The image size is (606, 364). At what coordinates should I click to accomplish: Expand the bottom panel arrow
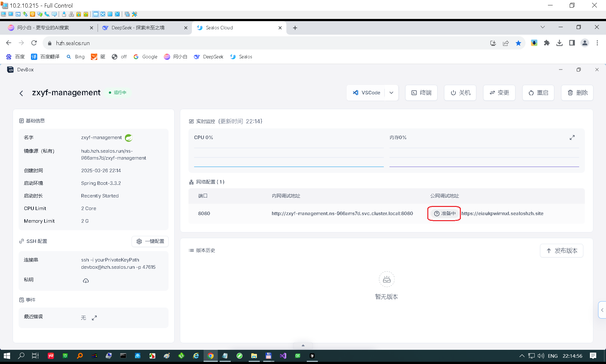point(303,345)
